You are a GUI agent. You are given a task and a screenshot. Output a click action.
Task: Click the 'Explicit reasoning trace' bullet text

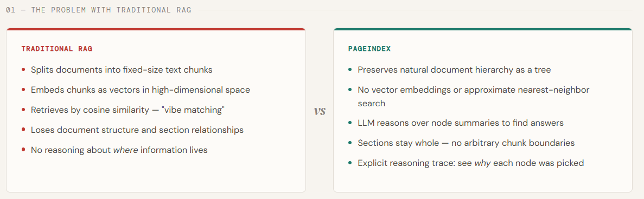point(471,163)
